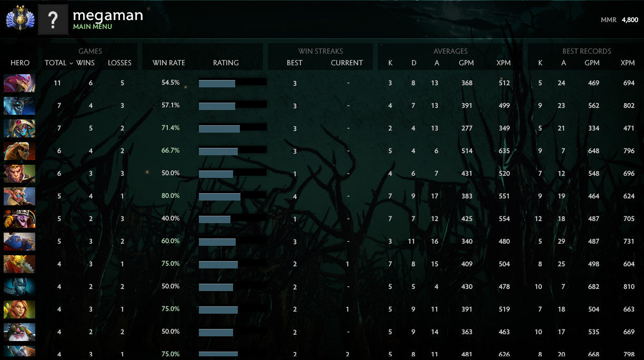Select the Windranger hero portrait
Image resolution: width=644 pixels, height=360 pixels.
[19, 309]
